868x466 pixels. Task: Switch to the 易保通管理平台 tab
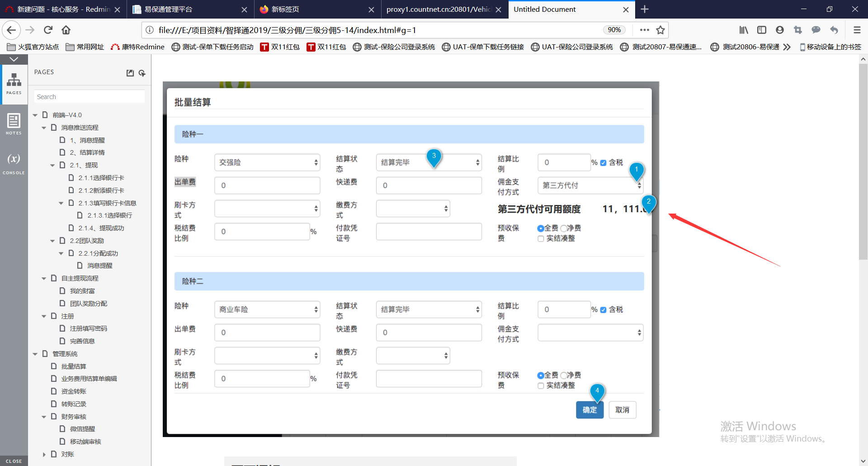[185, 9]
